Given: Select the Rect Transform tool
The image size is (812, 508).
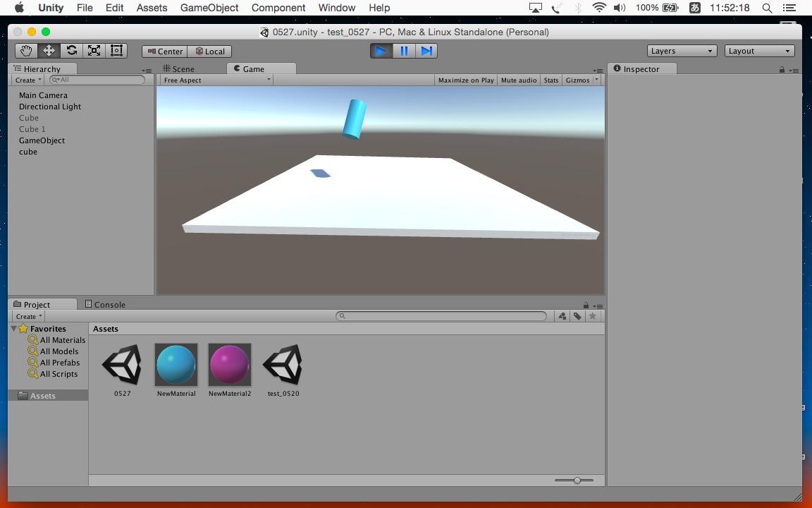Looking at the screenshot, I should point(116,51).
